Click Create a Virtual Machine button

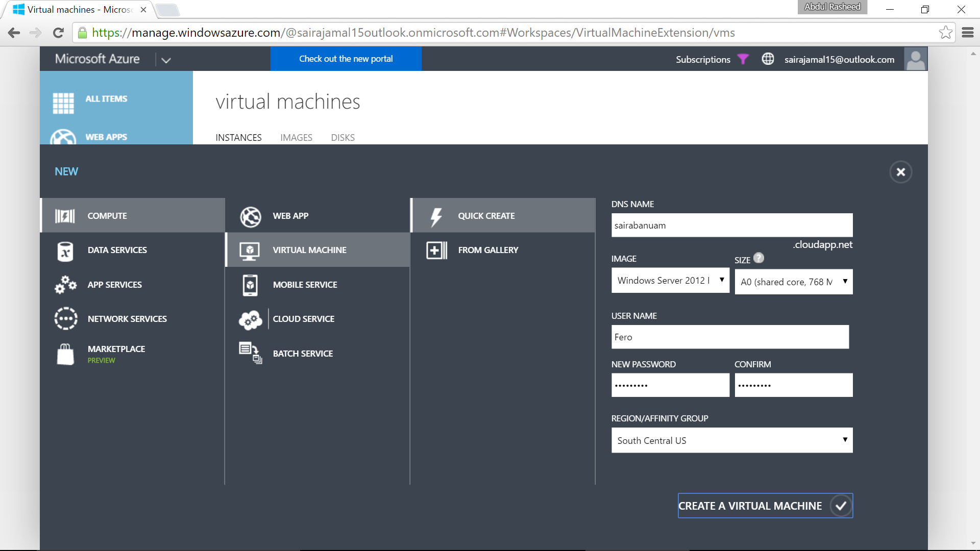pos(765,506)
